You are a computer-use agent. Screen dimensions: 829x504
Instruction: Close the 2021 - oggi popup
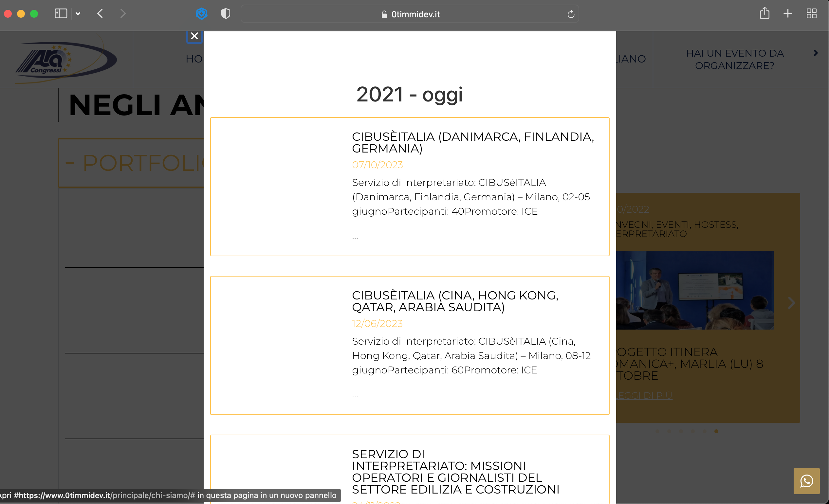tap(194, 36)
